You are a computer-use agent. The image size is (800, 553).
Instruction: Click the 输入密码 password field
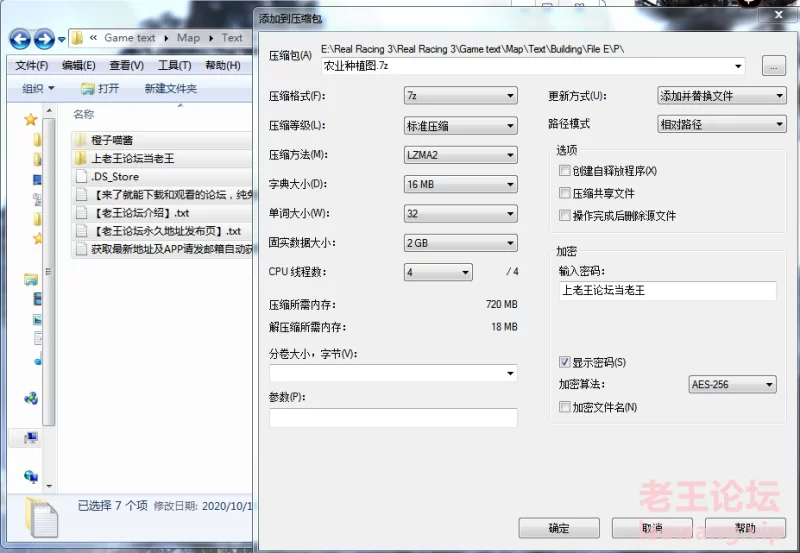667,291
